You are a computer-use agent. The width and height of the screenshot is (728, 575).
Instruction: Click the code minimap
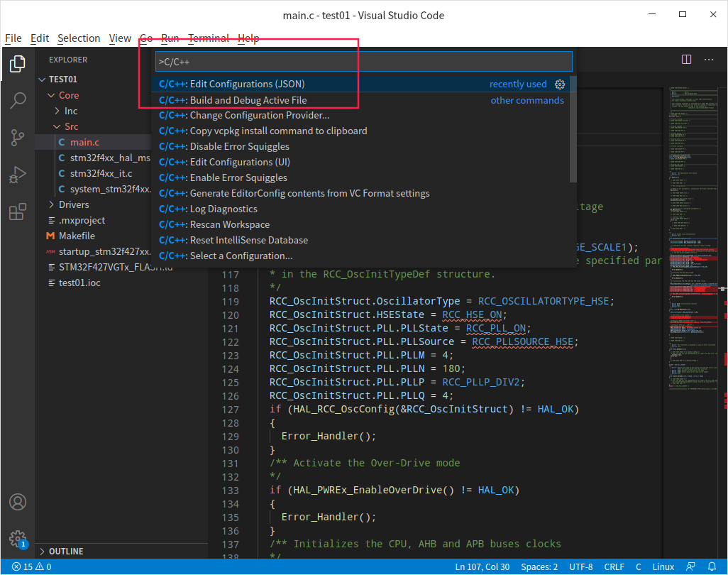[694, 239]
